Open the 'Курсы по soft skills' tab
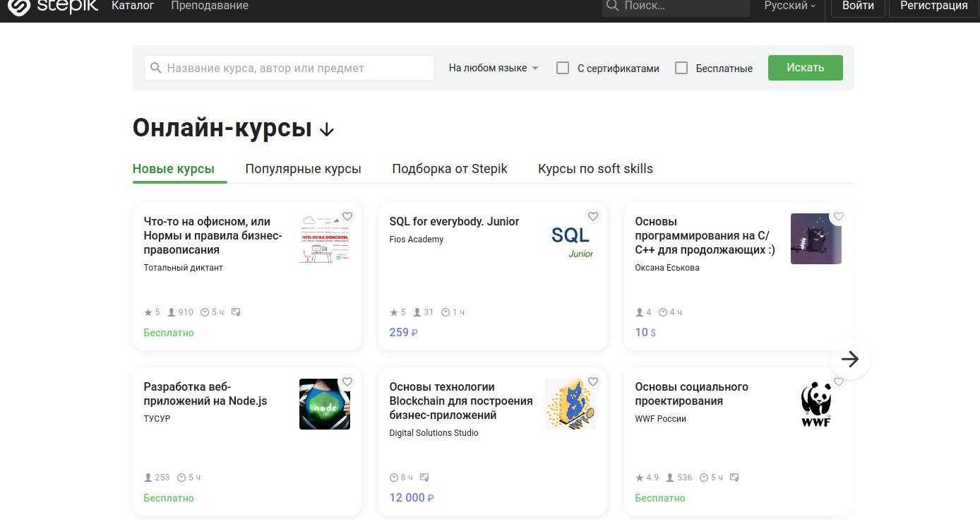This screenshot has height=520, width=980. click(595, 169)
